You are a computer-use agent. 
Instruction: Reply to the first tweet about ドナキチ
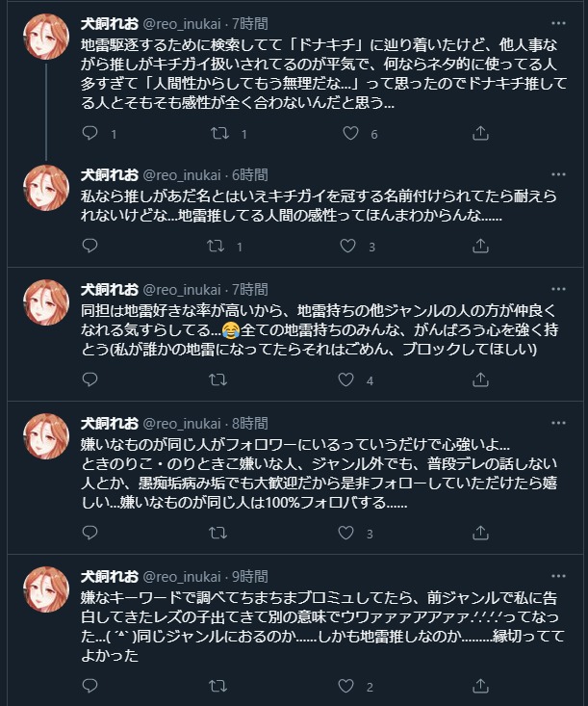coord(89,134)
